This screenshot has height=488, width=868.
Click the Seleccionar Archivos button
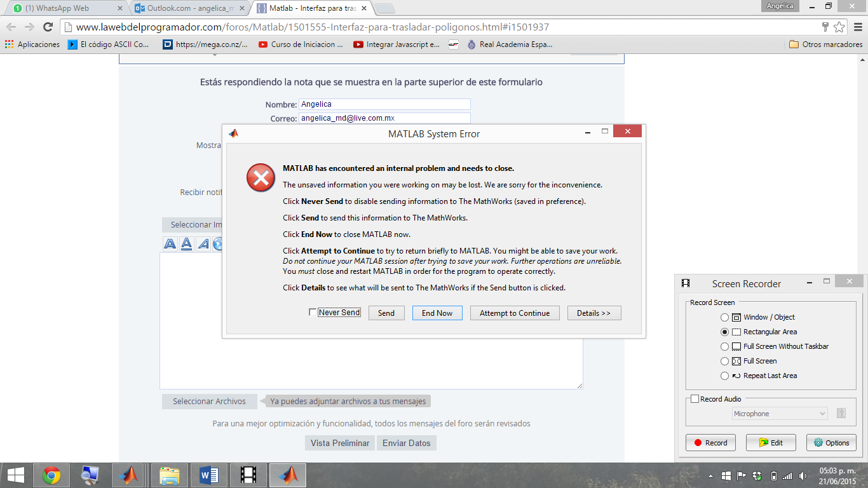click(x=209, y=402)
